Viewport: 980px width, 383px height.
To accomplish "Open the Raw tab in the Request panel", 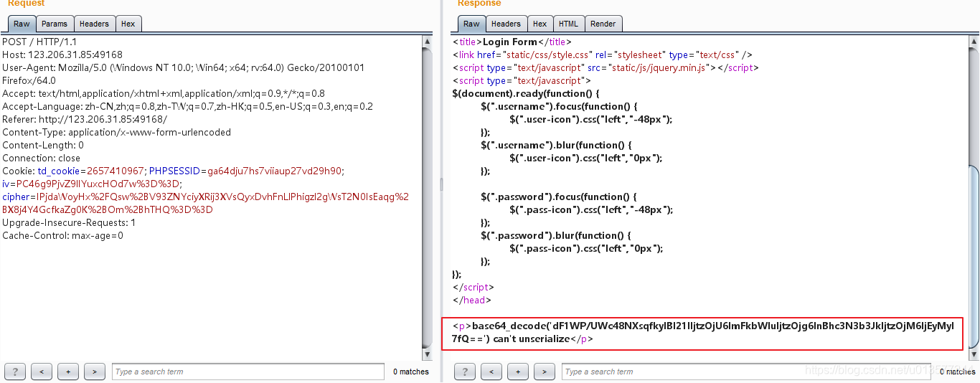I will point(22,24).
